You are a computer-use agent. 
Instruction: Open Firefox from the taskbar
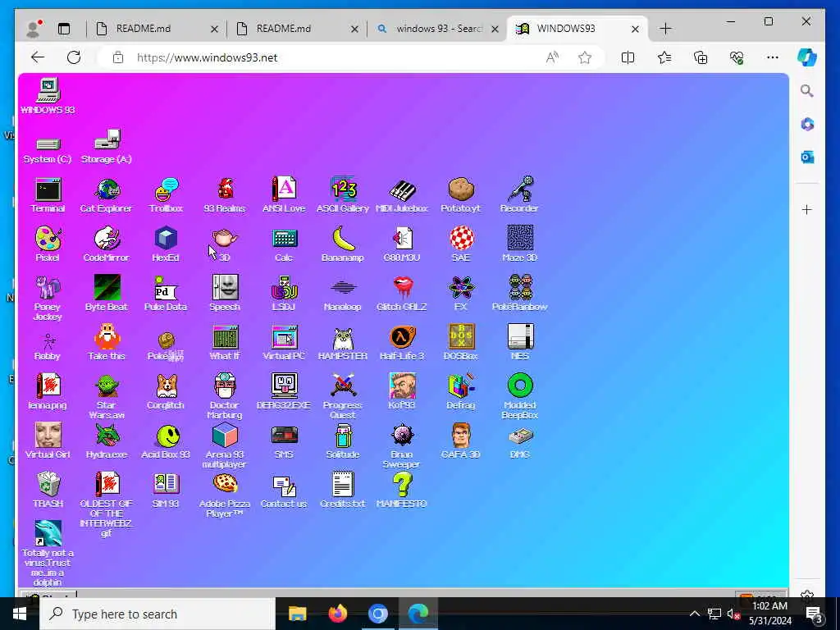point(337,614)
